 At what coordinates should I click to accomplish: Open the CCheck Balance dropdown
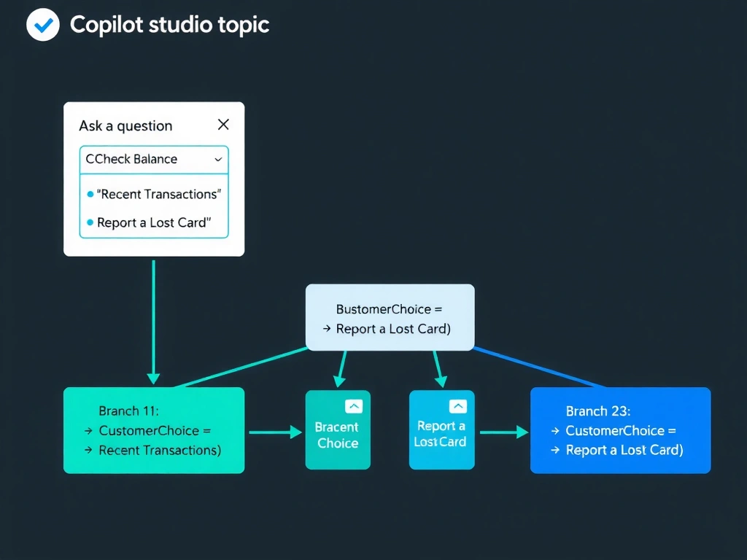(x=154, y=159)
